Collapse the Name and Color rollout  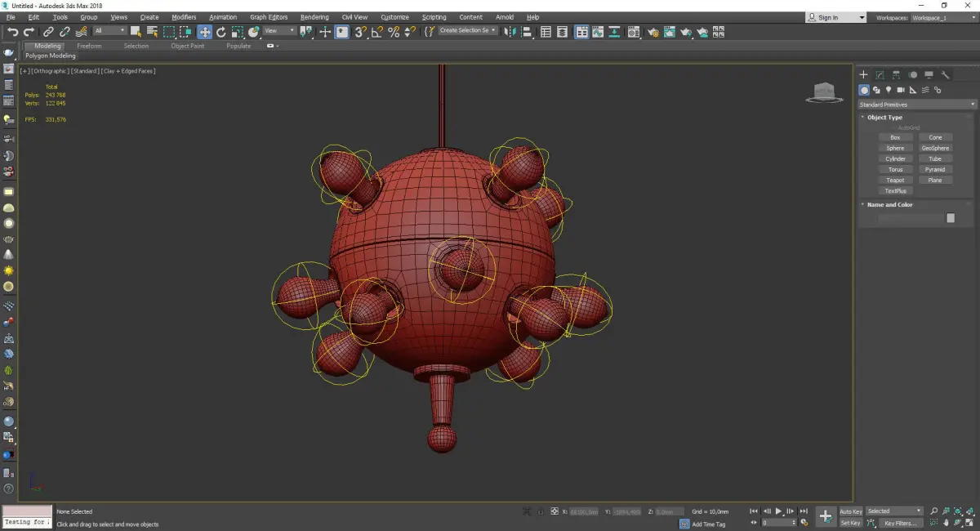tap(889, 205)
